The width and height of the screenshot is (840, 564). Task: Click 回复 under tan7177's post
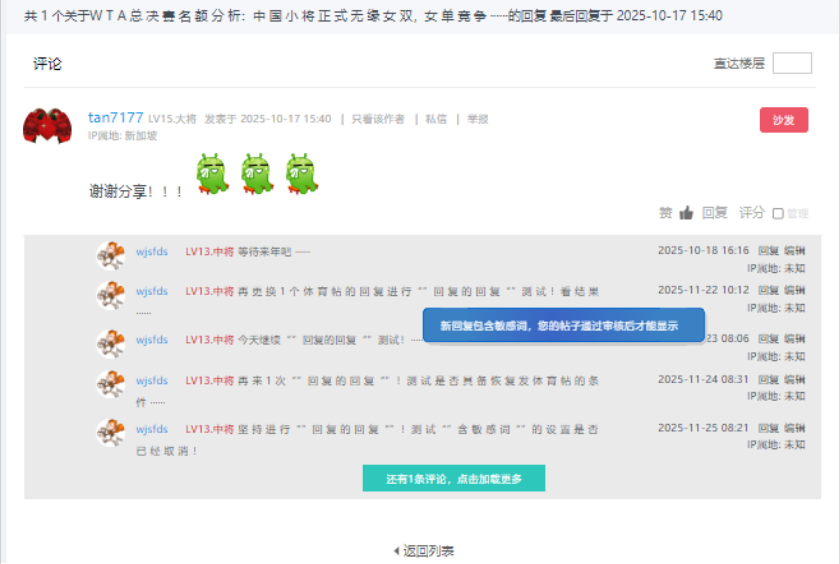[x=715, y=213]
